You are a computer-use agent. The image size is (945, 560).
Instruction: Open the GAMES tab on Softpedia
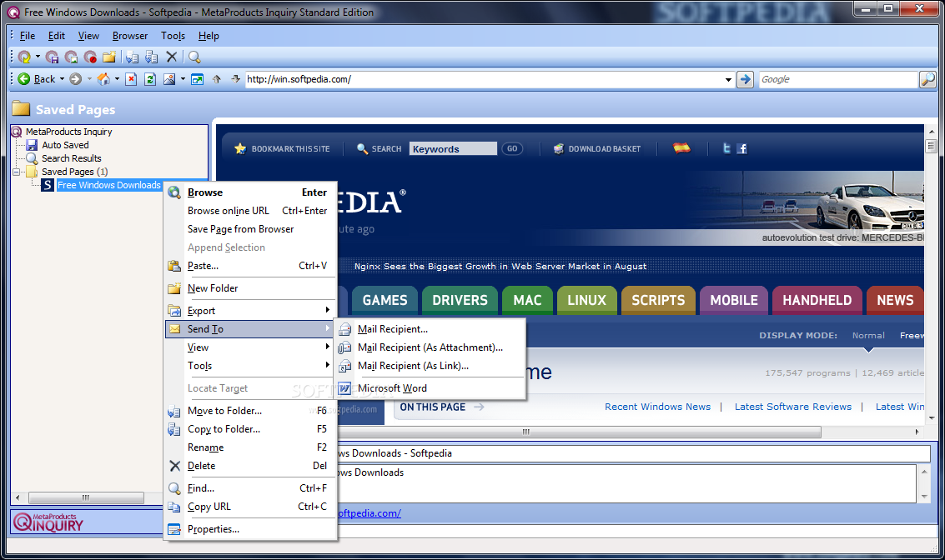pos(385,300)
